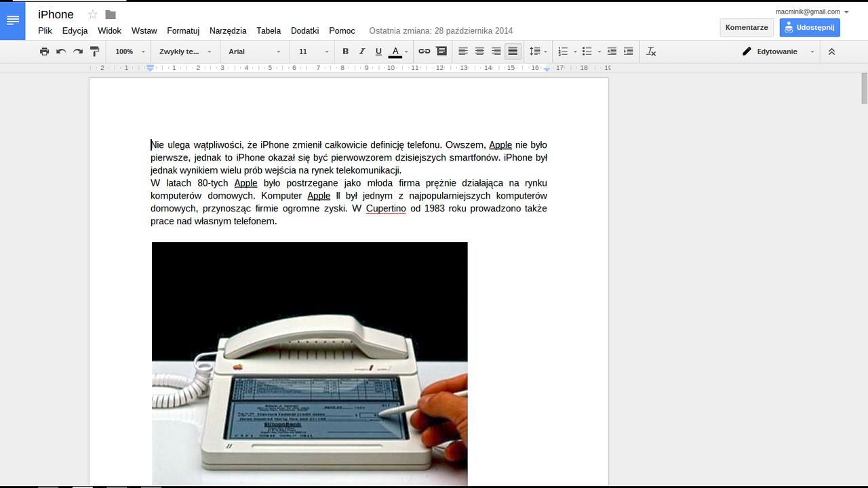Open the Dodatki menu
The image size is (868, 488).
(305, 30)
